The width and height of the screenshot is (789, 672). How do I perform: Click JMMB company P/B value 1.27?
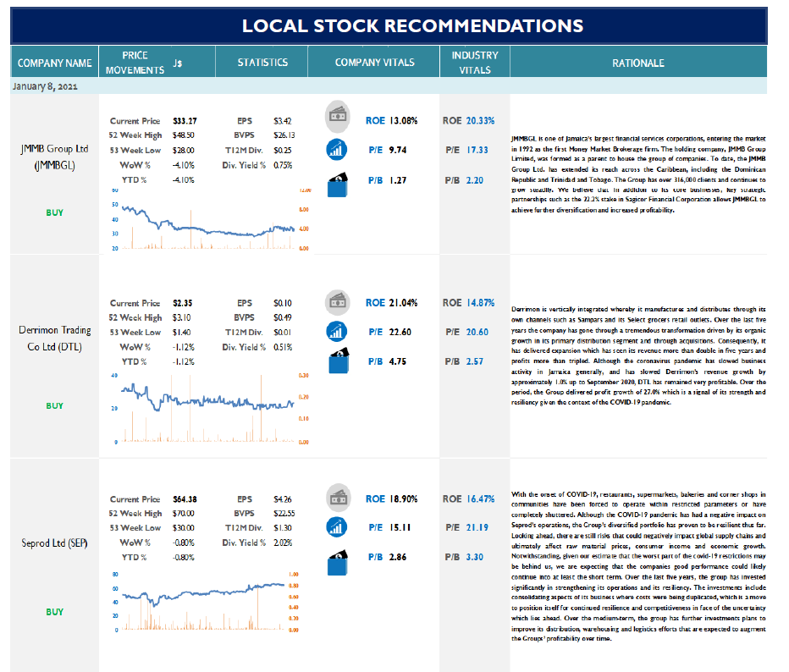coord(398,180)
